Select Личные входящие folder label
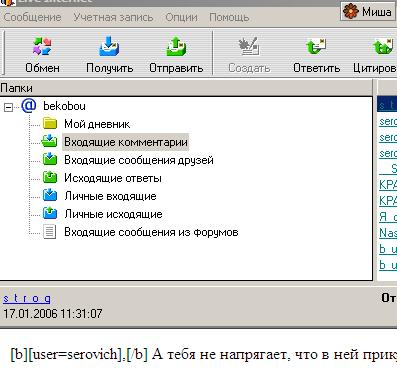 pyautogui.click(x=110, y=196)
